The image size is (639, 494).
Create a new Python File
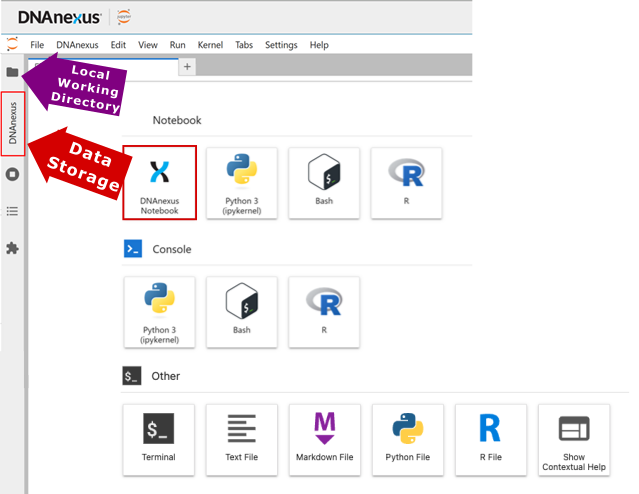(x=408, y=440)
